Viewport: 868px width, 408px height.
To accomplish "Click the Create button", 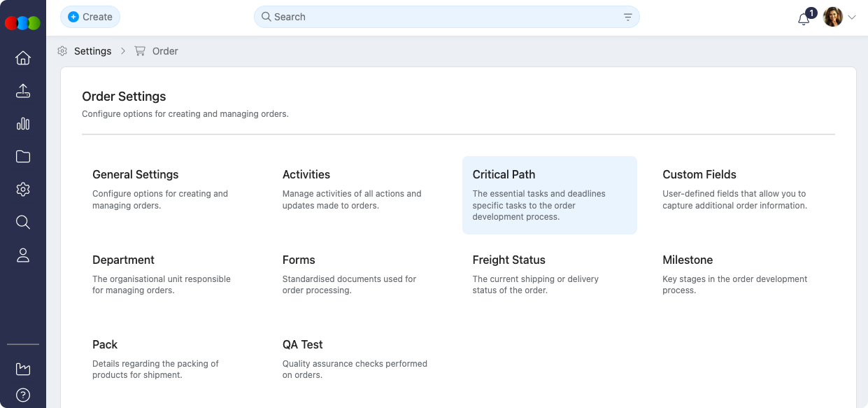I will pyautogui.click(x=90, y=17).
